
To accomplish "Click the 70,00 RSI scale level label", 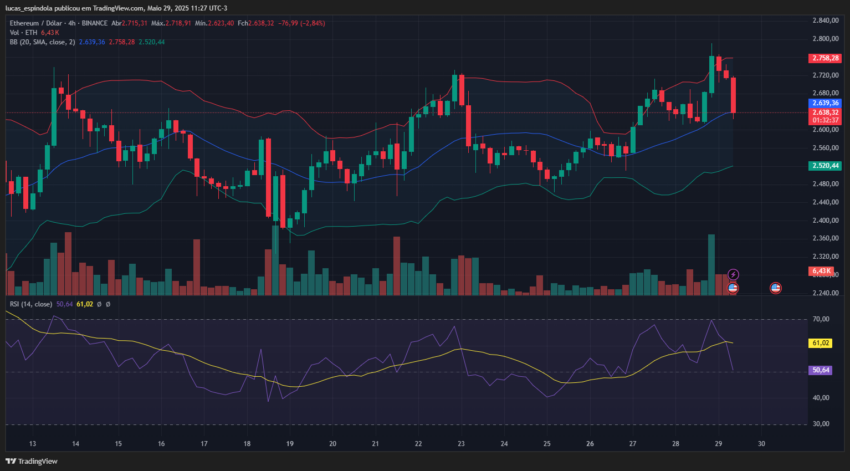I will 821,319.
